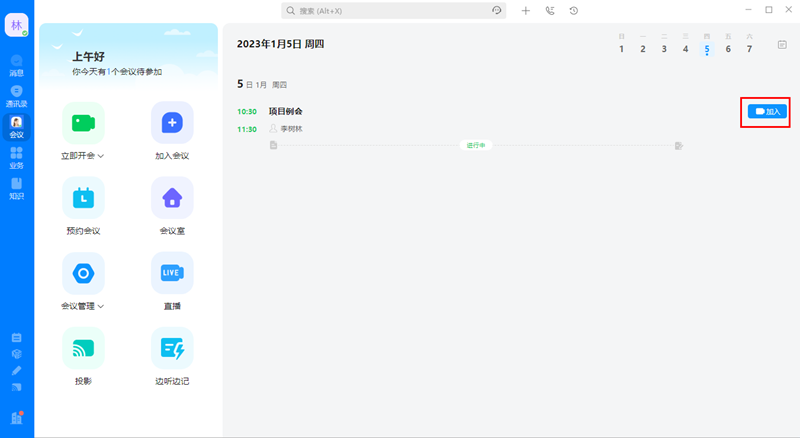Click the notes edit icon at timeline end
This screenshot has height=438, width=800.
(x=679, y=146)
